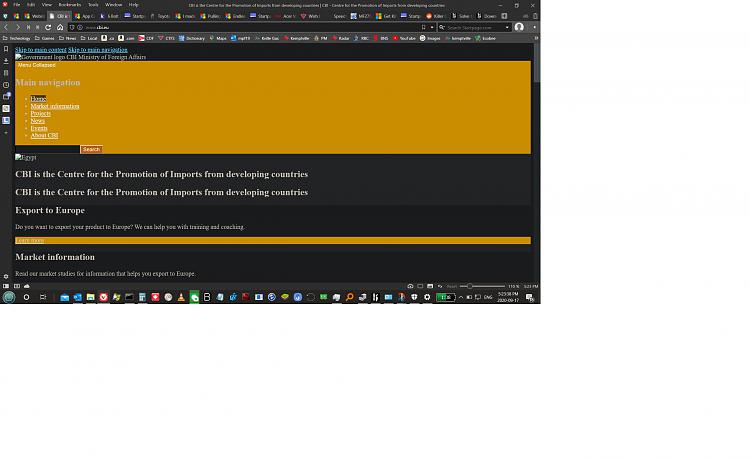Open the Window menu
This screenshot has width=750, height=459.
point(113,5)
